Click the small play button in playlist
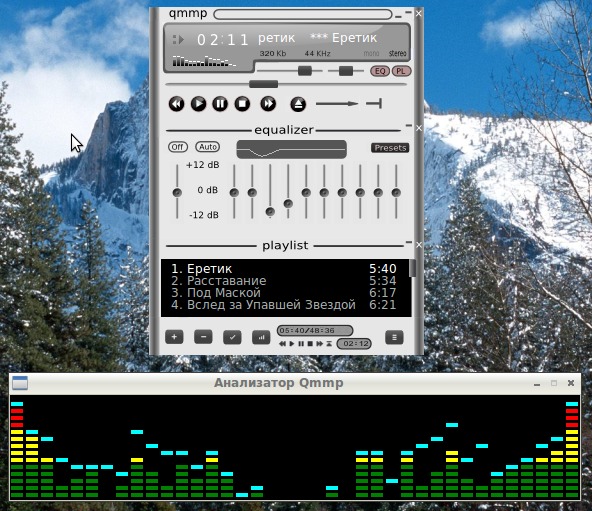The height and width of the screenshot is (511, 592). [291, 344]
